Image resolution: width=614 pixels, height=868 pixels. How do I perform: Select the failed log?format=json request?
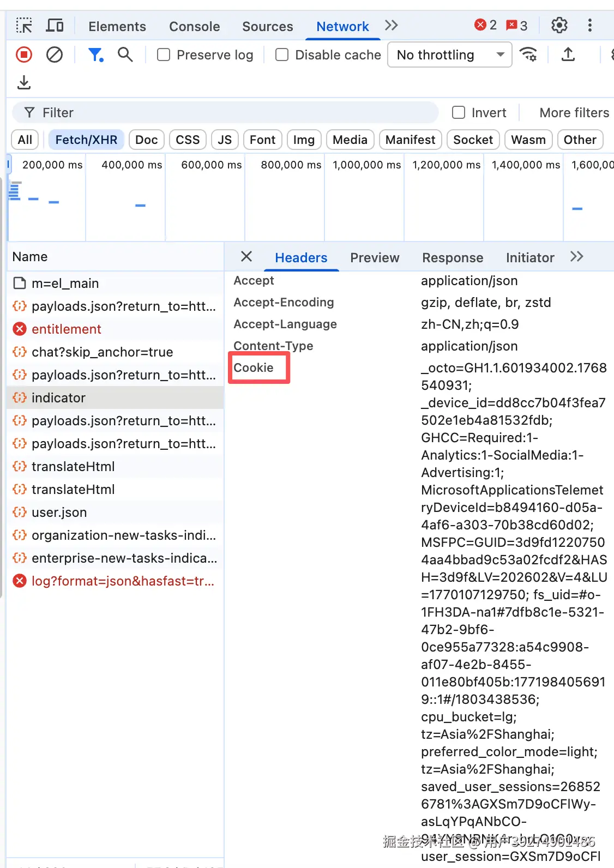coord(116,581)
